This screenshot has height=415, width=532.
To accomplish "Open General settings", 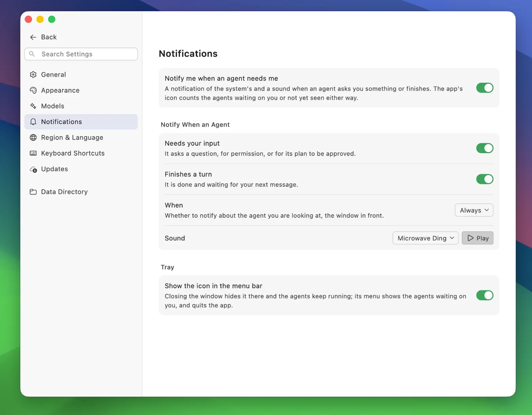I will (81, 75).
